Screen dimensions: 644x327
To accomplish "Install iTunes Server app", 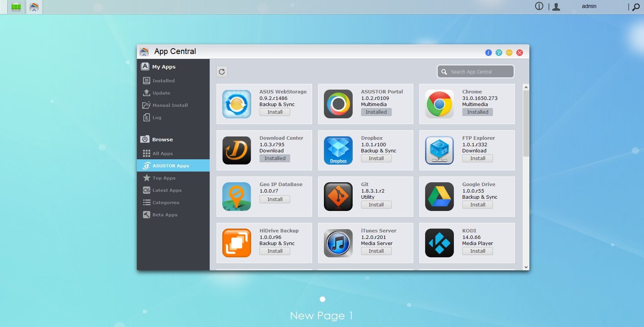I will [x=376, y=251].
